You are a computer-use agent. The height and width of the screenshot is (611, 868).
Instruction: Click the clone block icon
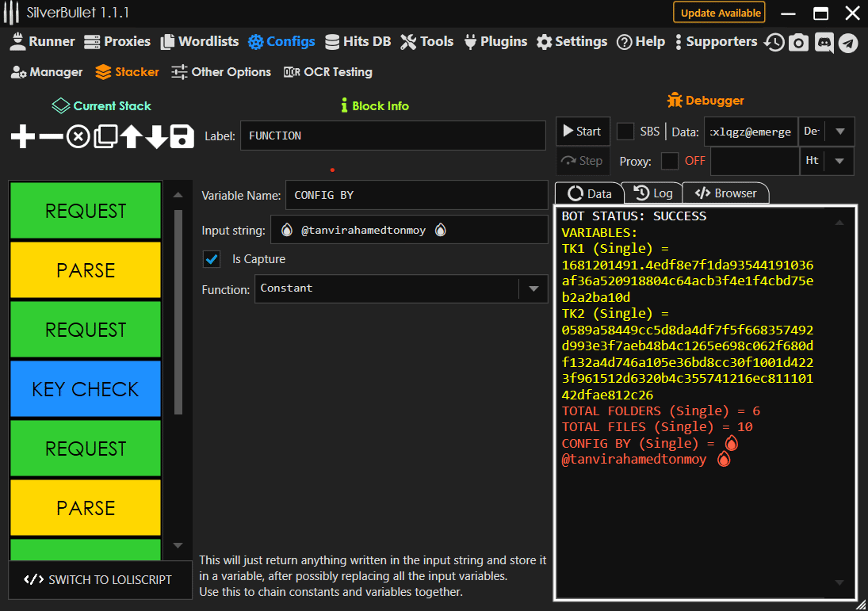coord(105,136)
